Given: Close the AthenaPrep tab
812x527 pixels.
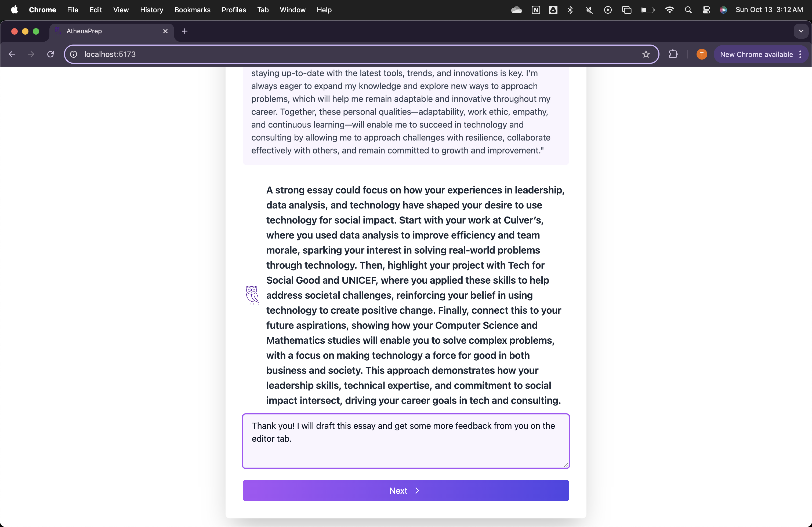Looking at the screenshot, I should (x=165, y=31).
